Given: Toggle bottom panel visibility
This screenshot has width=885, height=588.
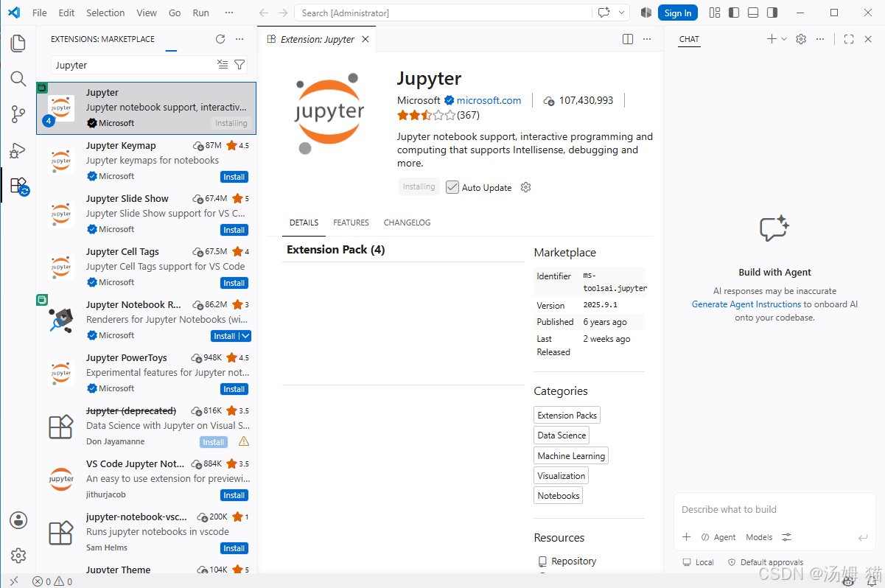Looking at the screenshot, I should (752, 13).
